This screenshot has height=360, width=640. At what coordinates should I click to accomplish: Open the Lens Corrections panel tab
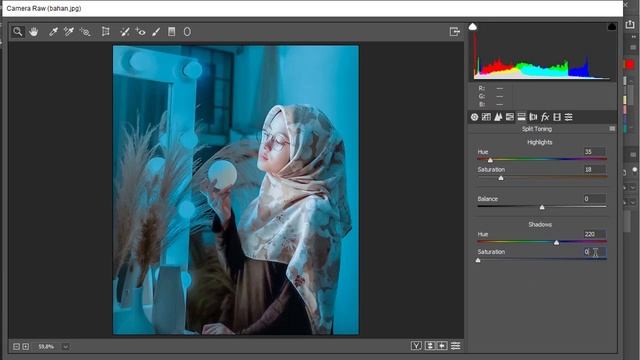pos(533,117)
